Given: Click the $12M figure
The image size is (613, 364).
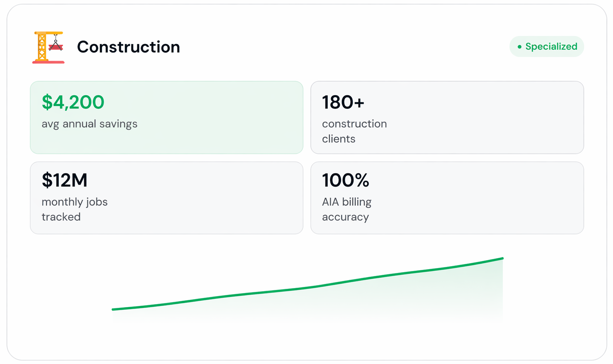Looking at the screenshot, I should click(64, 180).
